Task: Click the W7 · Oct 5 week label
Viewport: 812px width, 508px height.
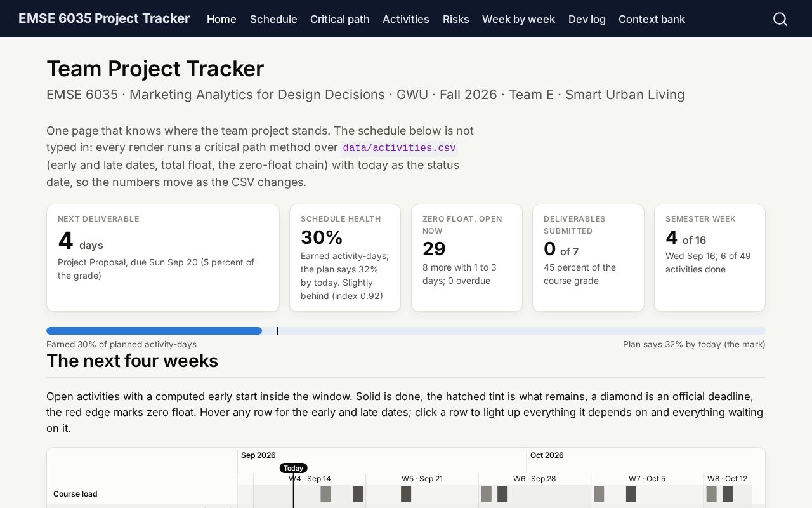Action: 647,479
